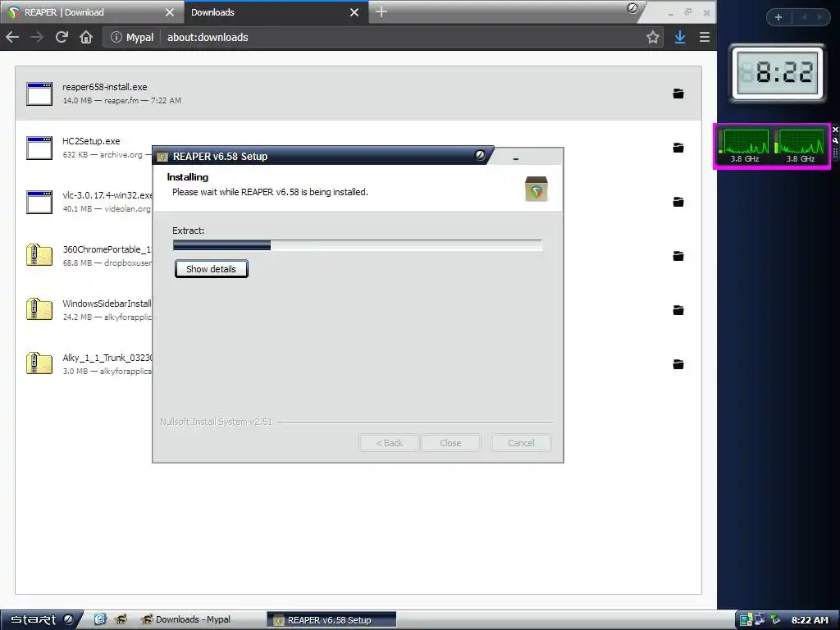Click the reaper658-install.exe file name
Viewport: 840px width, 630px height.
tap(104, 87)
